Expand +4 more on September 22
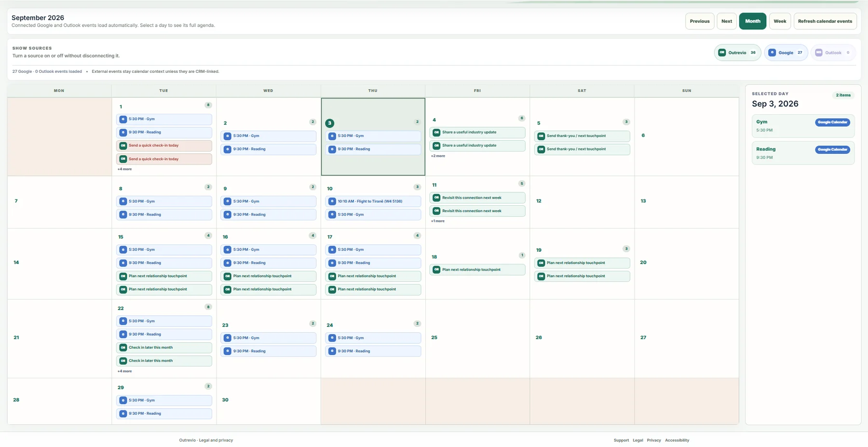This screenshot has width=868, height=447. click(x=124, y=371)
